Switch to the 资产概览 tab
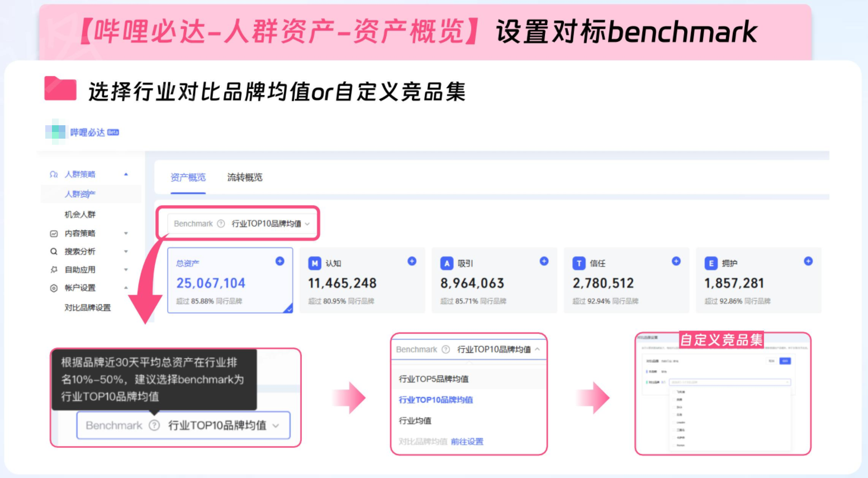Viewport: 868px width, 478px height. (x=188, y=177)
